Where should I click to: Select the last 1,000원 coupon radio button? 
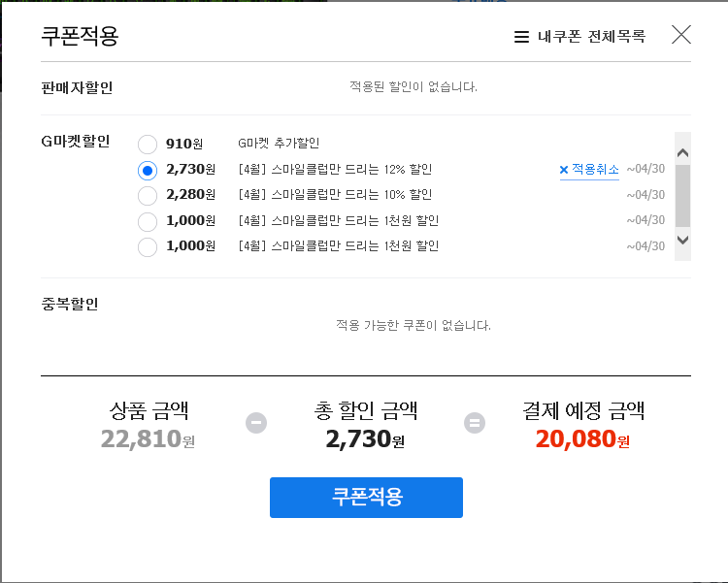coord(148,247)
